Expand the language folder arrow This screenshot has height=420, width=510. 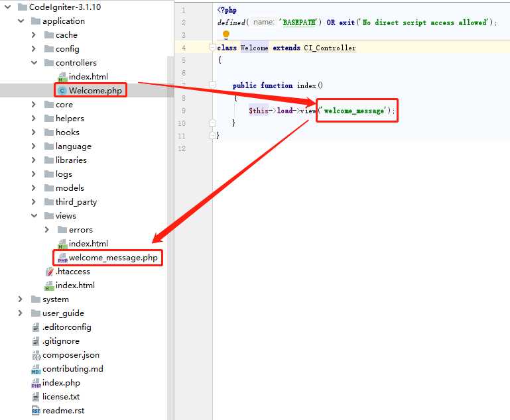click(34, 146)
